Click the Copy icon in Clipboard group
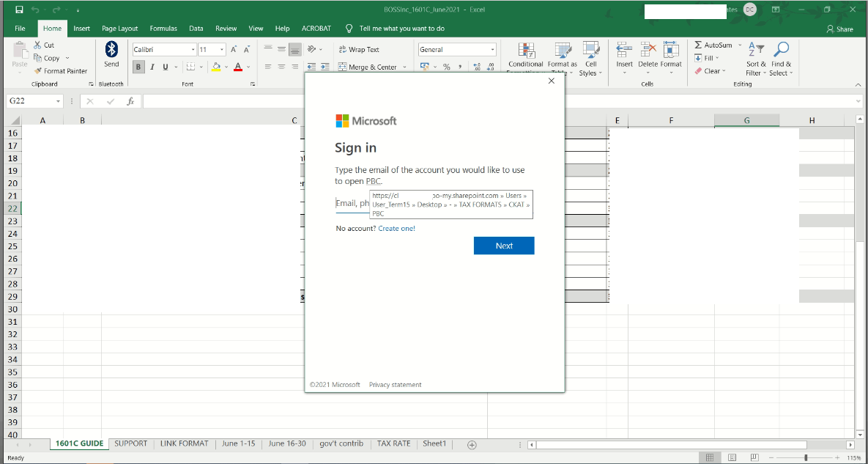 37,58
